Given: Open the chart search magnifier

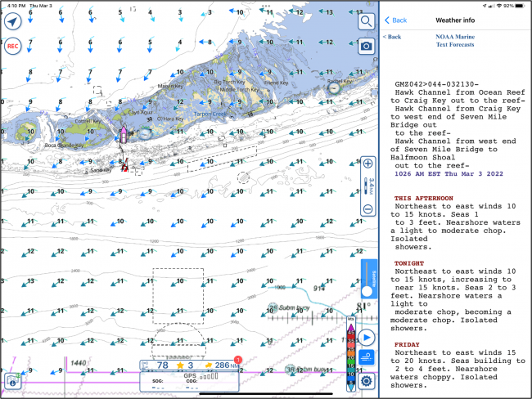Looking at the screenshot, I should click(x=366, y=20).
